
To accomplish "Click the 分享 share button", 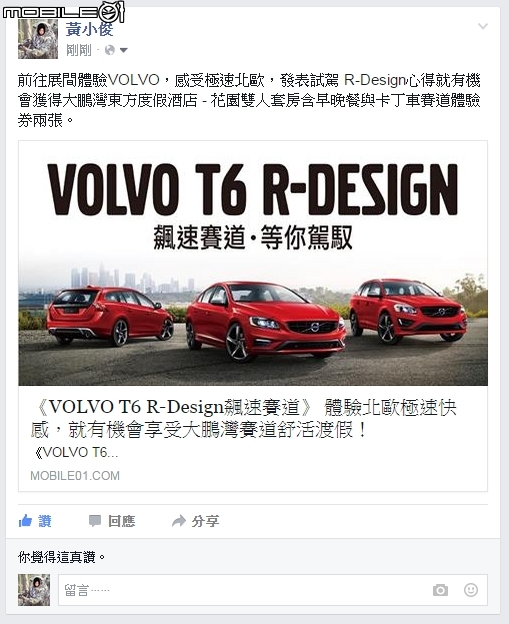I will (x=195, y=521).
